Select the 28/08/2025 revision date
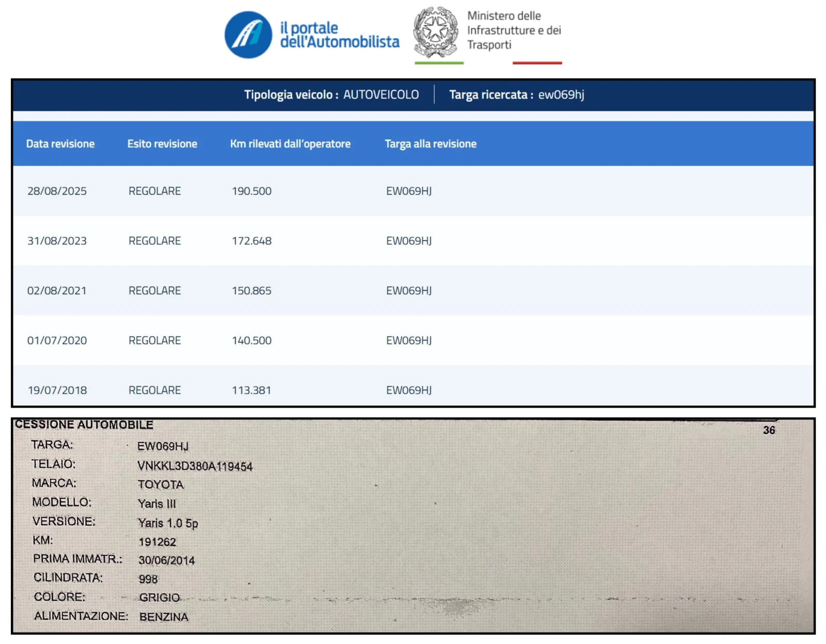 coord(57,191)
